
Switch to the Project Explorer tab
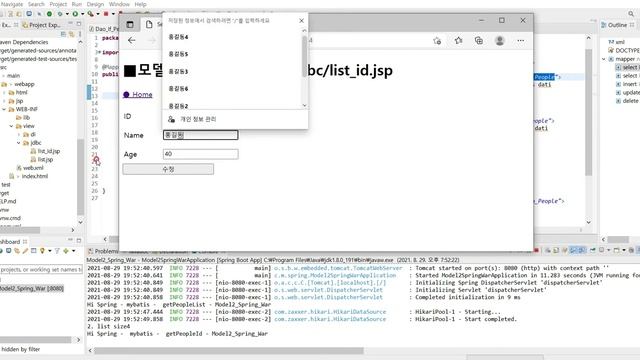click(x=40, y=25)
